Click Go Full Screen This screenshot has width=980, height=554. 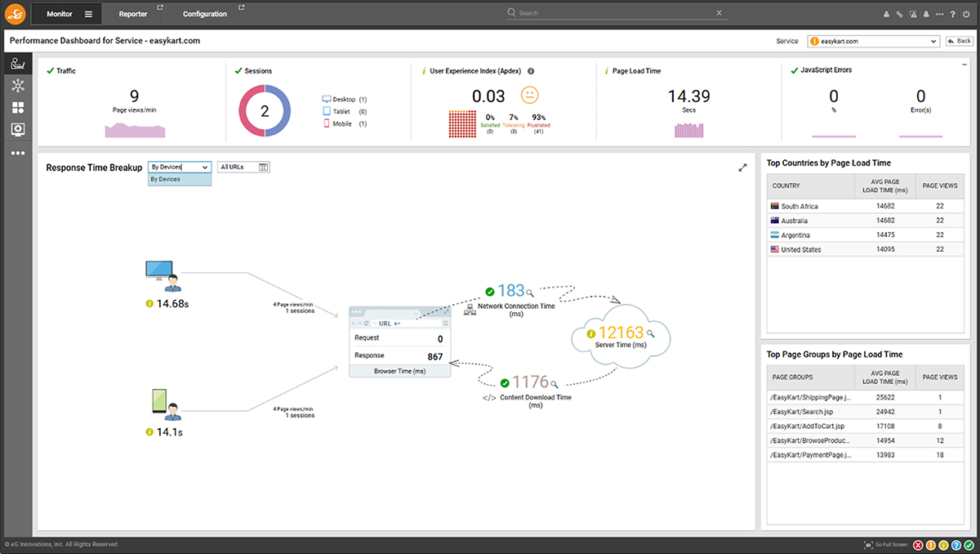885,544
